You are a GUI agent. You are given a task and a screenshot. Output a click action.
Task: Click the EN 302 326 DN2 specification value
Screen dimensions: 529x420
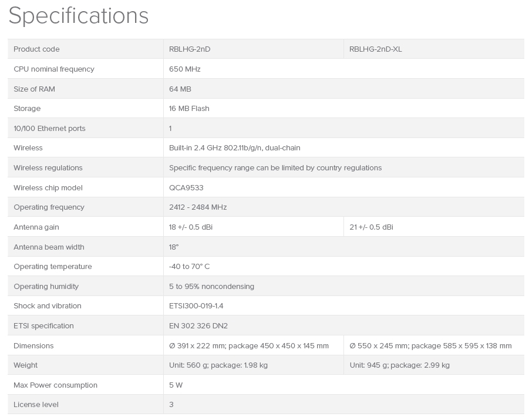point(198,326)
